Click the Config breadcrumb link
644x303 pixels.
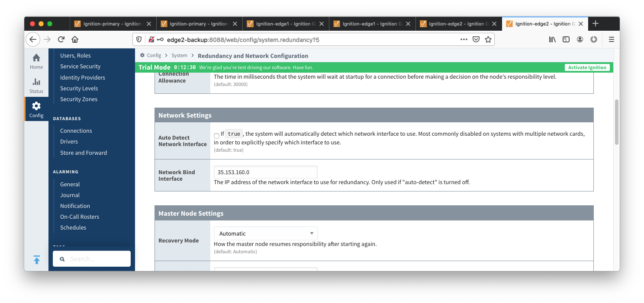tap(154, 55)
